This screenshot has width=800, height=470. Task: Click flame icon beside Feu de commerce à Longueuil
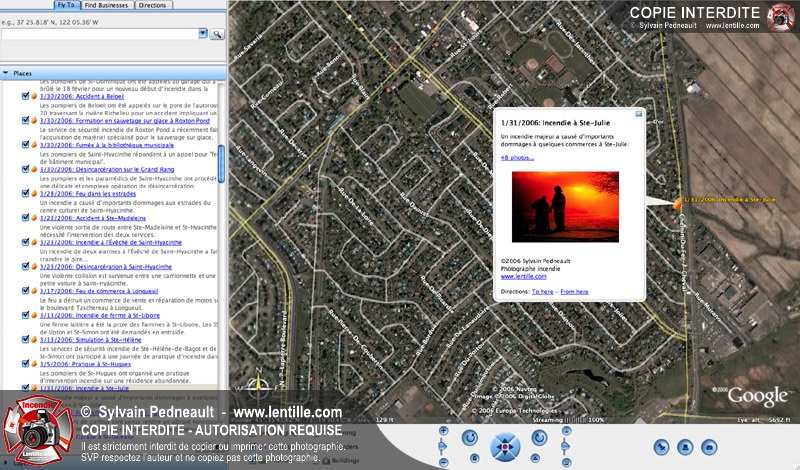(x=34, y=291)
